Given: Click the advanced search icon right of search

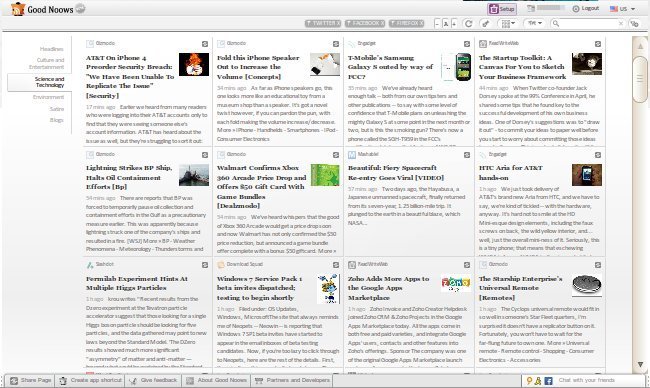Looking at the screenshot, I should tap(634, 24).
